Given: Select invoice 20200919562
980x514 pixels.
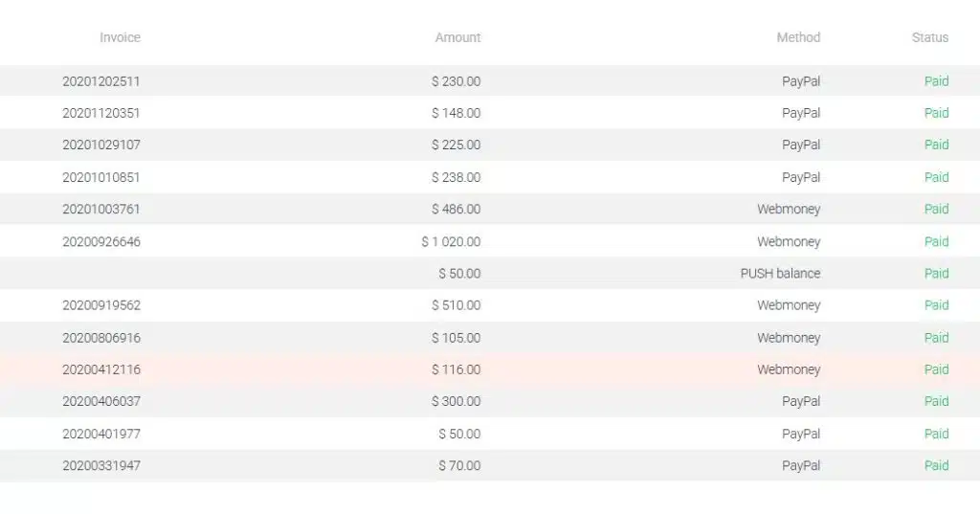Looking at the screenshot, I should pyautogui.click(x=101, y=305).
